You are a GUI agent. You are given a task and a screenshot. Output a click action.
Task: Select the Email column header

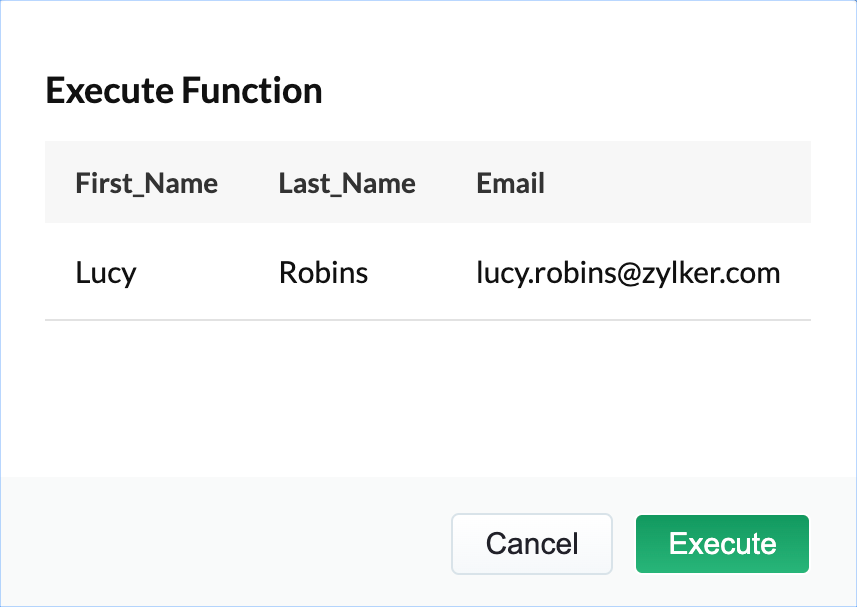coord(510,183)
